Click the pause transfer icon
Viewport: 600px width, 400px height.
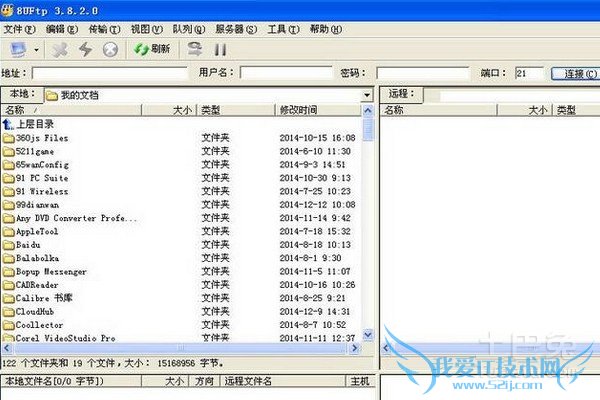220,49
